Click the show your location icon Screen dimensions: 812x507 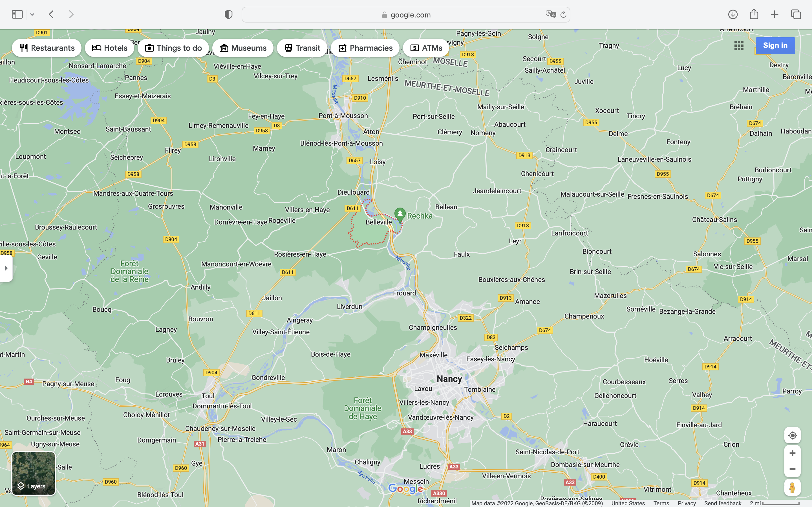pyautogui.click(x=792, y=435)
